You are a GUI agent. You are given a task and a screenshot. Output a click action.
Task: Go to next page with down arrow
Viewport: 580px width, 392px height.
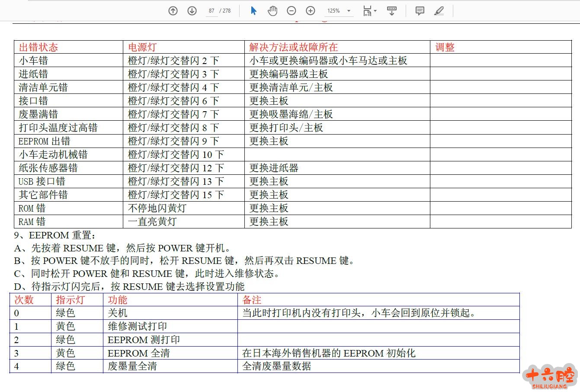click(x=192, y=11)
